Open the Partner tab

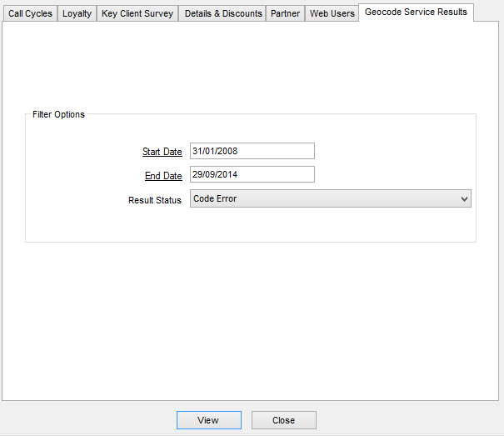[x=285, y=14]
